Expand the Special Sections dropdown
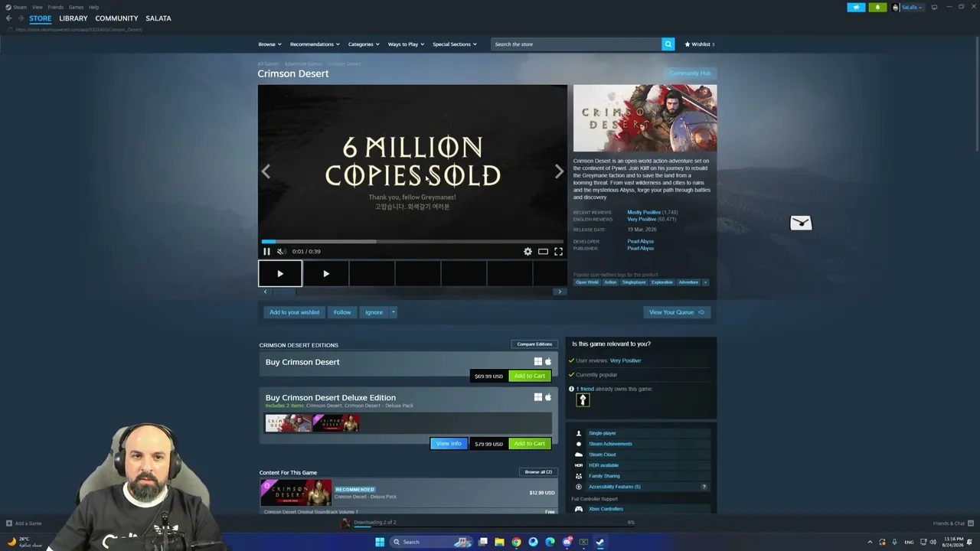Viewport: 980px width, 551px height. pyautogui.click(x=455, y=44)
